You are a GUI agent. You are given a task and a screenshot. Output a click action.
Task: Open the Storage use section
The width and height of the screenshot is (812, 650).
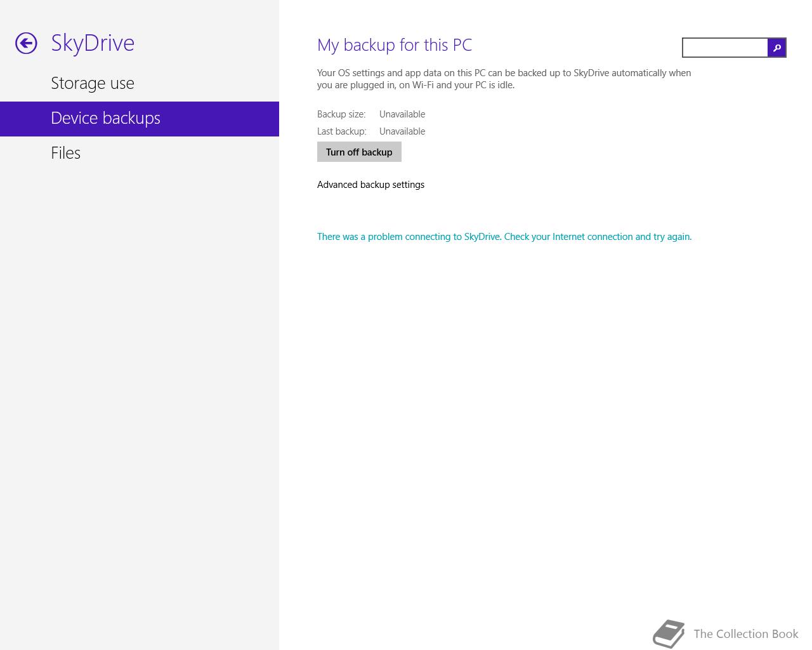(140, 83)
